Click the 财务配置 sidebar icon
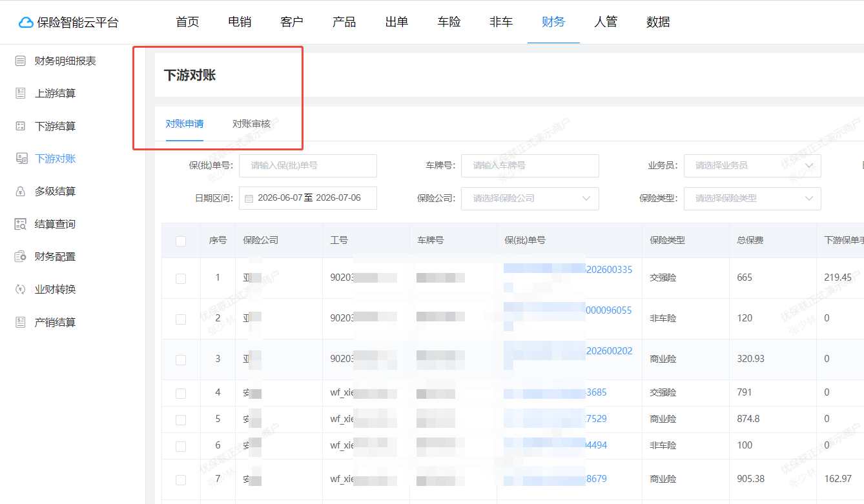Image resolution: width=864 pixels, height=504 pixels. pyautogui.click(x=21, y=257)
